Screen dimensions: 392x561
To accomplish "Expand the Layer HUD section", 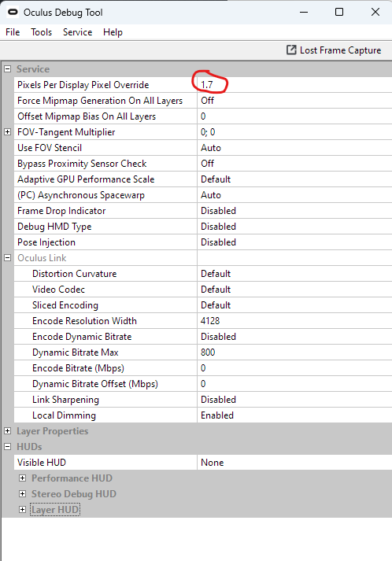I will [23, 510].
